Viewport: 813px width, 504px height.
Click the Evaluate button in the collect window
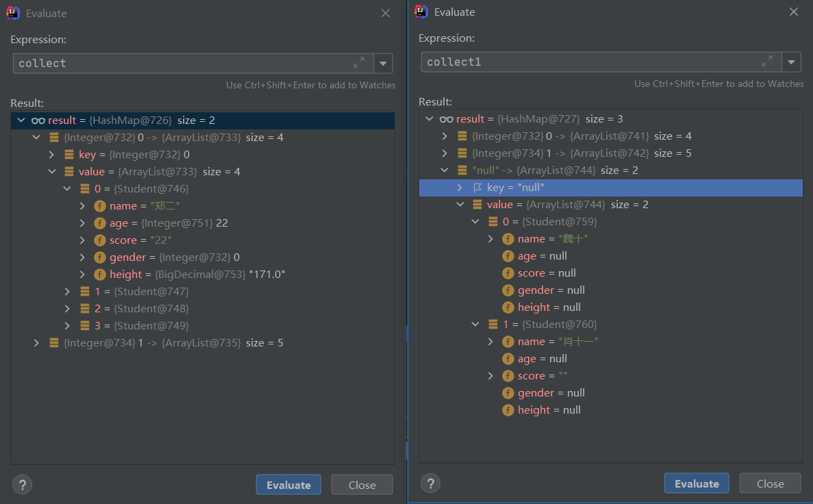coord(288,485)
